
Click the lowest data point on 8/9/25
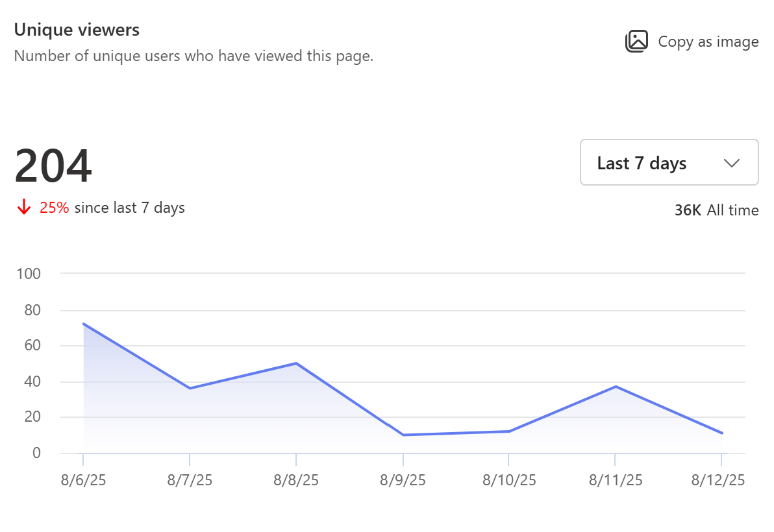(x=403, y=435)
